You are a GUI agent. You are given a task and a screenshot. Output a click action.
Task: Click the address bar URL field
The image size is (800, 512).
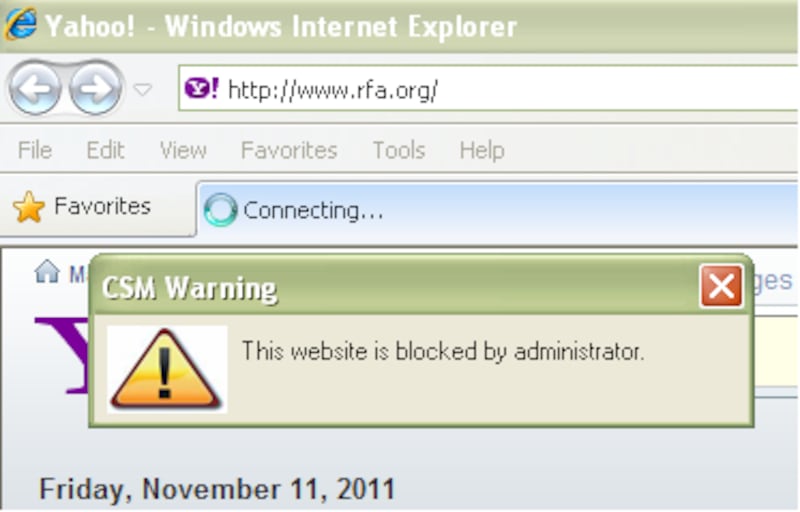488,89
